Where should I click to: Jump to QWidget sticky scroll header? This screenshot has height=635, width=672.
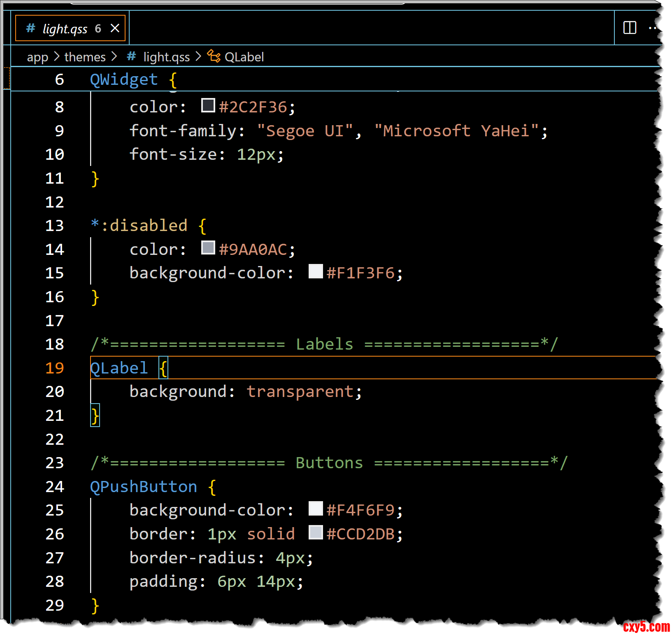[123, 79]
